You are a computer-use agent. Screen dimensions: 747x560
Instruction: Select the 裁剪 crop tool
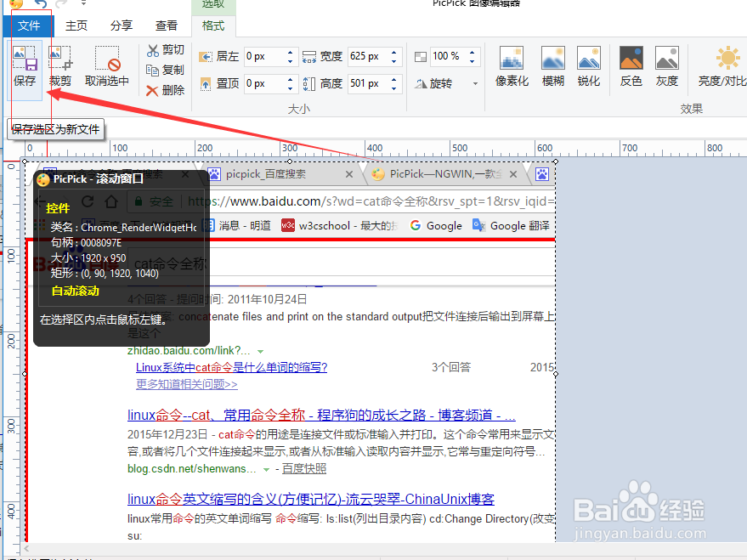(x=60, y=66)
